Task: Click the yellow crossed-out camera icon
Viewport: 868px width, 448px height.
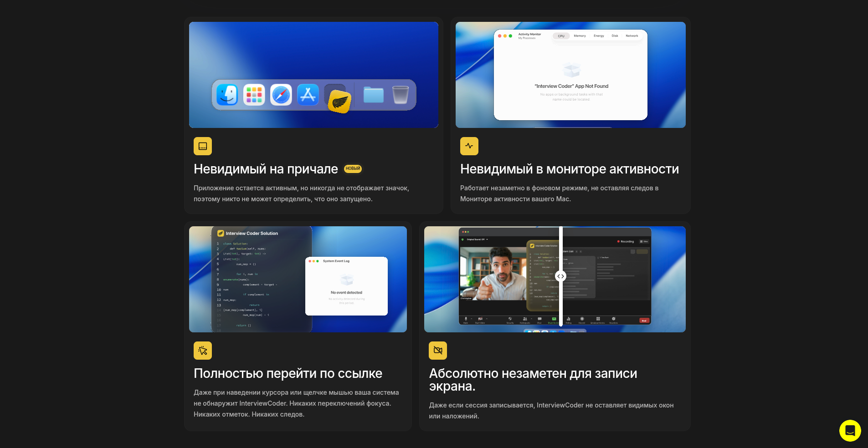Action: pos(438,351)
